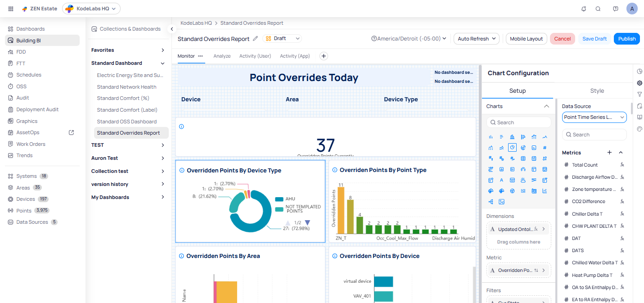Expand the Favorites collection
The width and height of the screenshot is (644, 303).
pos(162,50)
